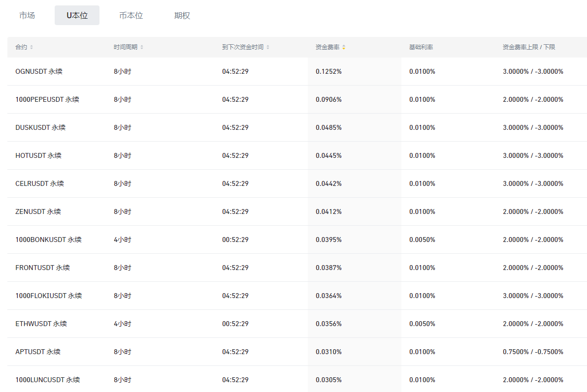Screen dimensions: 587x392
Task: Click 0.7500% / -0.7500% limit for APTUSDT
Action: pyautogui.click(x=533, y=352)
